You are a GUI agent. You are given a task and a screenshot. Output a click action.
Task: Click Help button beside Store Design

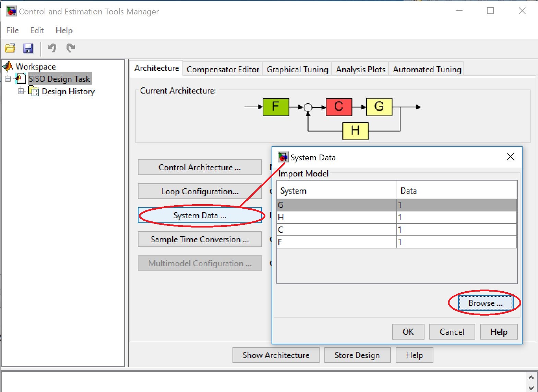point(415,355)
